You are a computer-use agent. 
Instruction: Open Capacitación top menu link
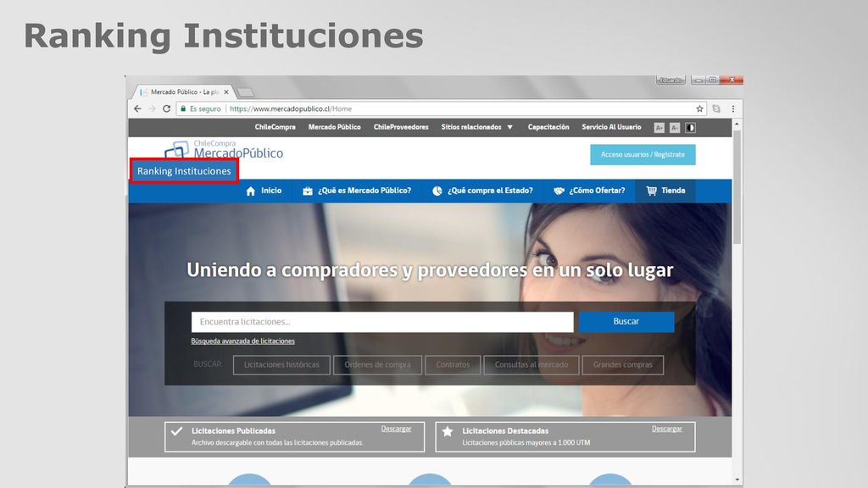548,127
